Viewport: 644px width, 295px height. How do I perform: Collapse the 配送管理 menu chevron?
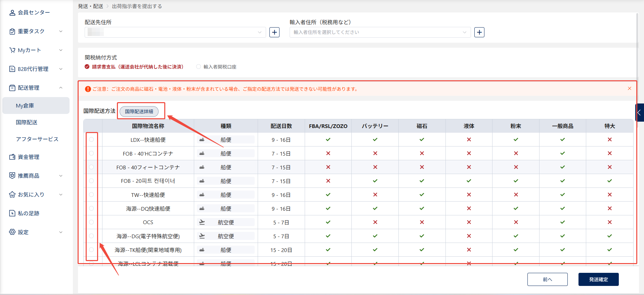pos(61,88)
